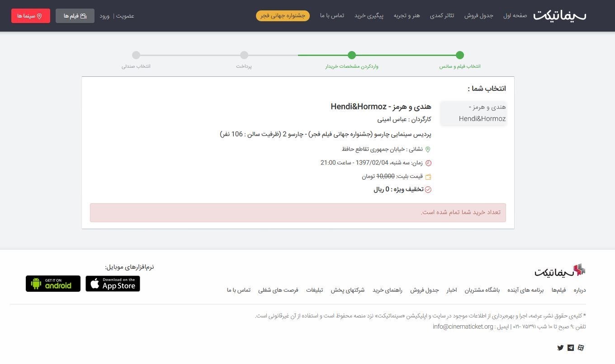Click the سینماتیکت logo in the header
The image size is (615, 364).
point(560,16)
